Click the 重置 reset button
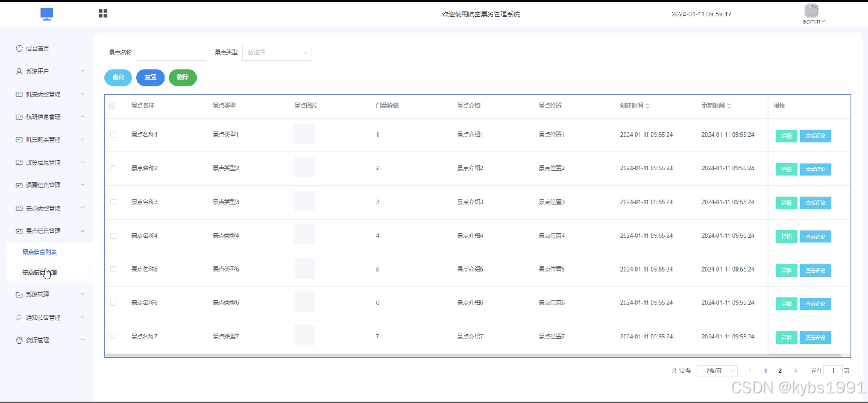This screenshot has width=868, height=403. click(151, 77)
